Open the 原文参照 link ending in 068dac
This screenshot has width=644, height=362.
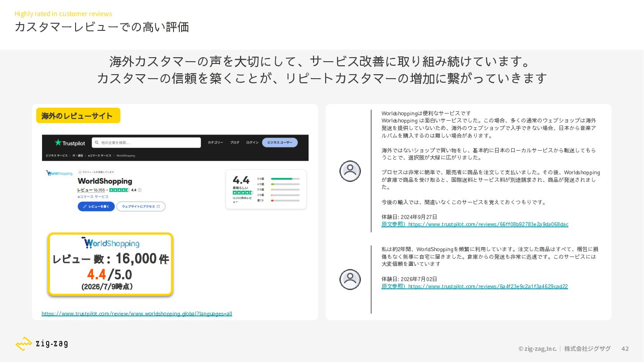(x=475, y=224)
